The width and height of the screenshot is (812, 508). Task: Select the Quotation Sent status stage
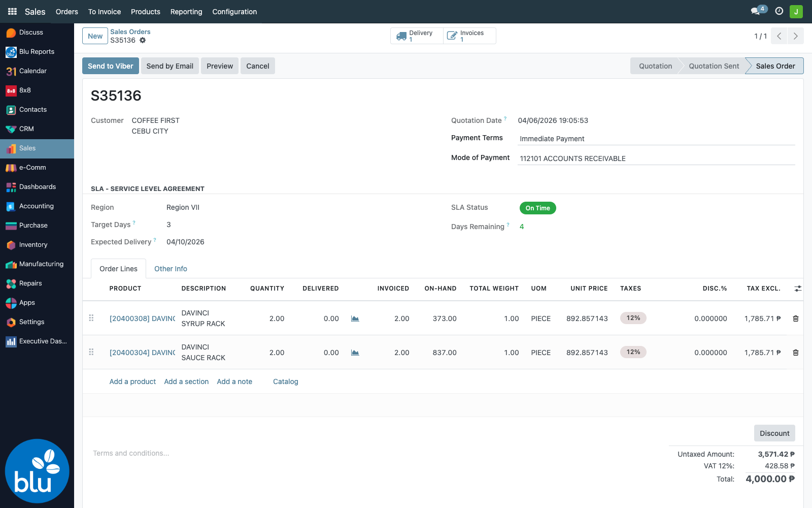714,66
